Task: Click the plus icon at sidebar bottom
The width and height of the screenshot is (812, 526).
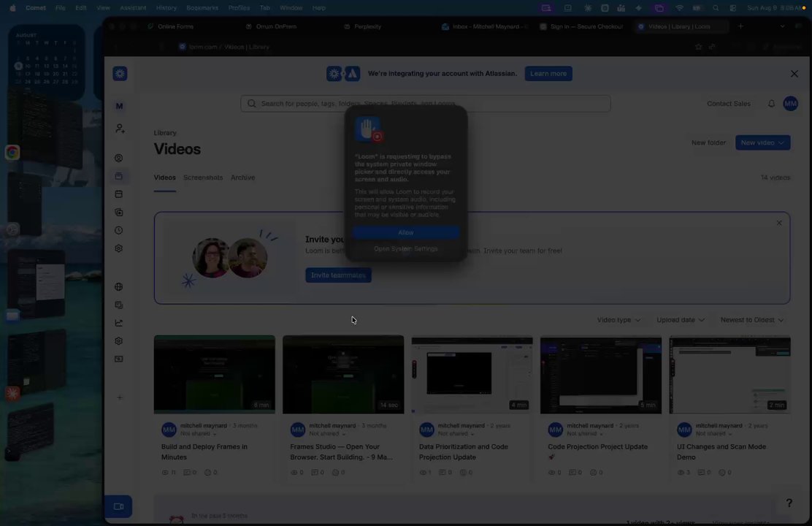Action: pyautogui.click(x=120, y=397)
